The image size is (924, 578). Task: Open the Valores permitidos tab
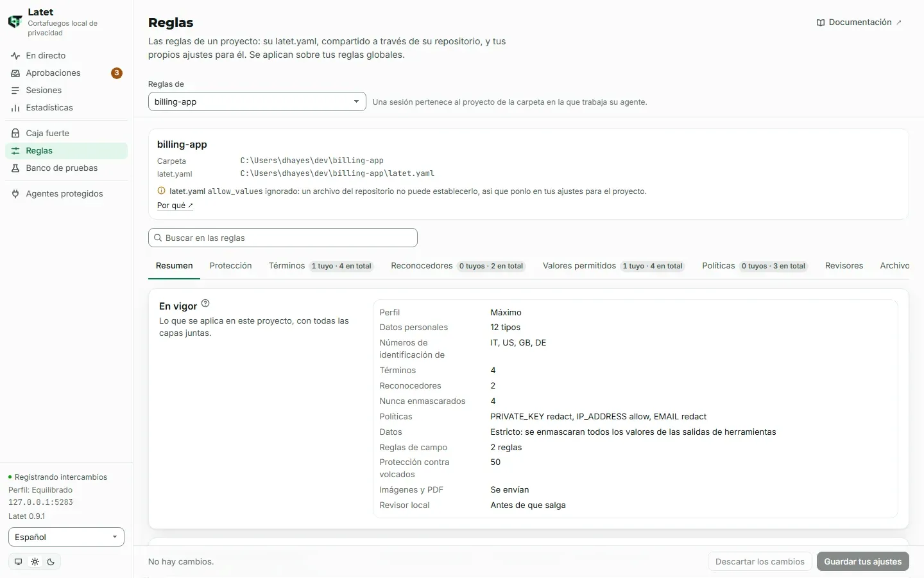pos(613,266)
